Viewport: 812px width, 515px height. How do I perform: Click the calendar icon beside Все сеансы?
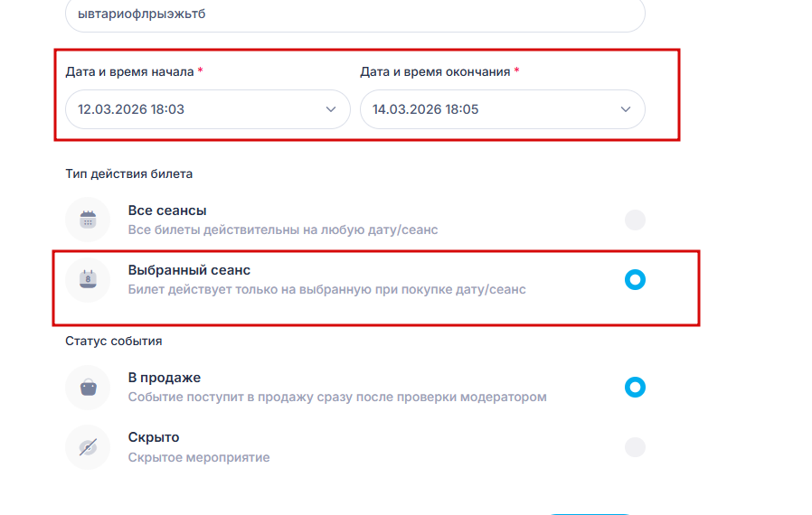pos(88,220)
